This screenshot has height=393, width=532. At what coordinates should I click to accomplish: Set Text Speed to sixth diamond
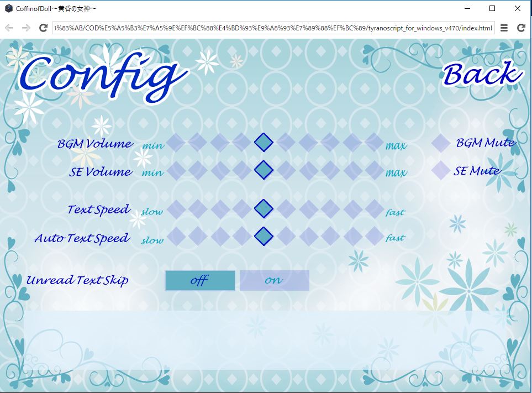point(286,209)
